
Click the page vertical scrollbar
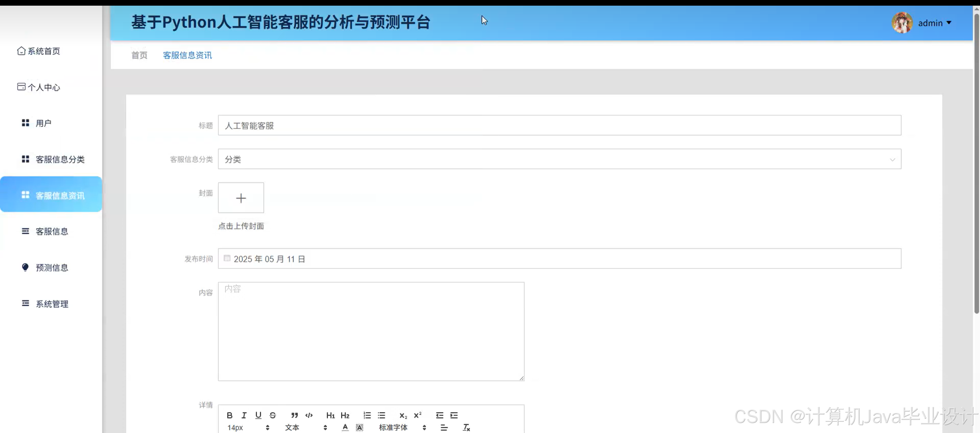coord(976,164)
